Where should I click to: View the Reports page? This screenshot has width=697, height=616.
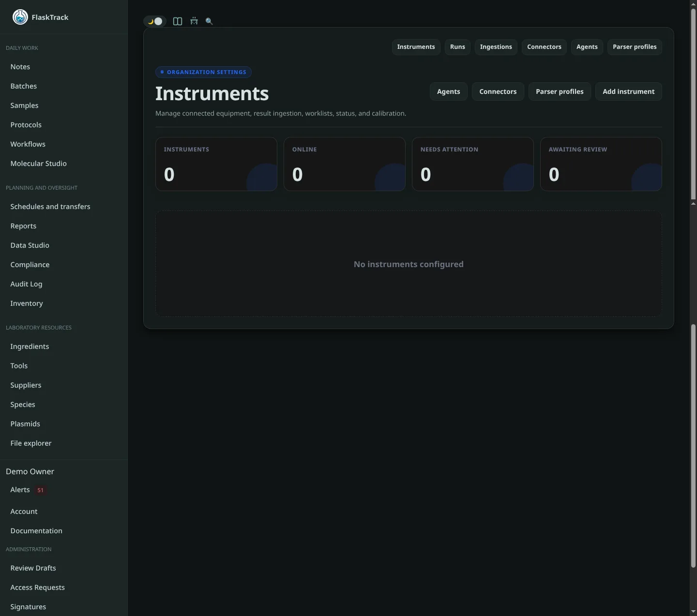click(x=23, y=226)
